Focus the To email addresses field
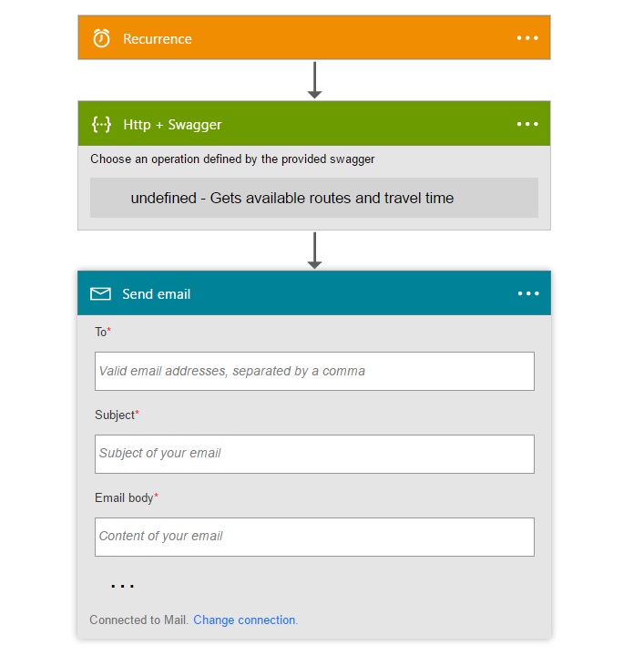 pos(314,371)
